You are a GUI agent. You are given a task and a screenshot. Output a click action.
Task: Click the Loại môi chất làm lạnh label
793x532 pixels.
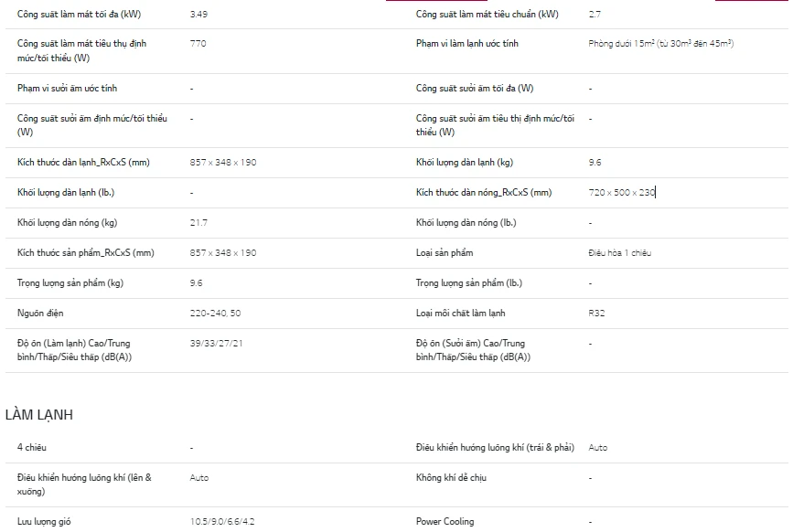(x=460, y=314)
